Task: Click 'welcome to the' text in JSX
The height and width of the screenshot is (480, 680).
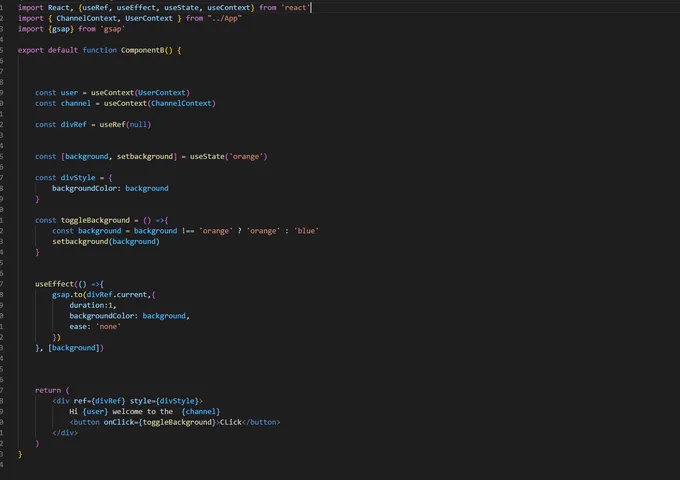Action: 142,411
